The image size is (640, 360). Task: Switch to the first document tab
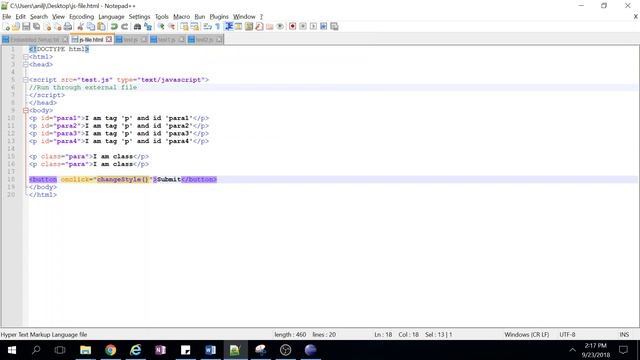pos(35,40)
